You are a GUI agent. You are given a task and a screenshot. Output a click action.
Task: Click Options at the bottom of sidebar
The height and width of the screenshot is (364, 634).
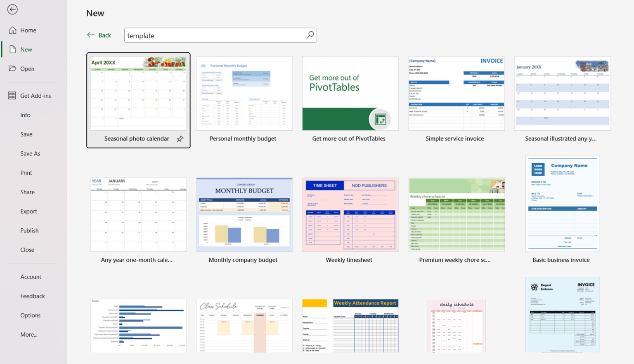[30, 315]
